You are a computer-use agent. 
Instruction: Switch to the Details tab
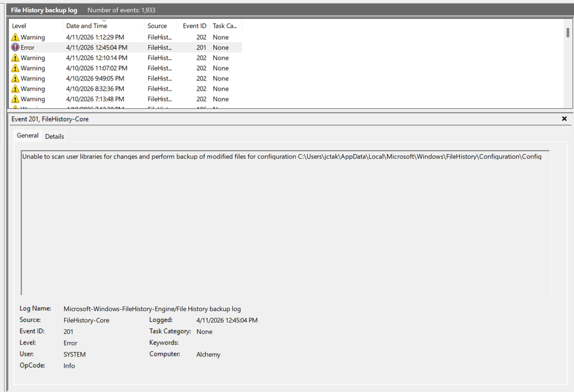pyautogui.click(x=55, y=136)
